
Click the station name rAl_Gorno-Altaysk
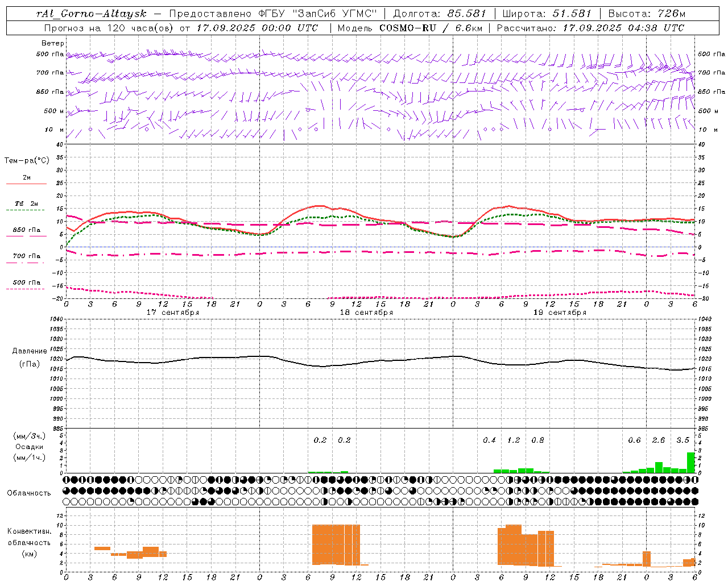coord(91,14)
